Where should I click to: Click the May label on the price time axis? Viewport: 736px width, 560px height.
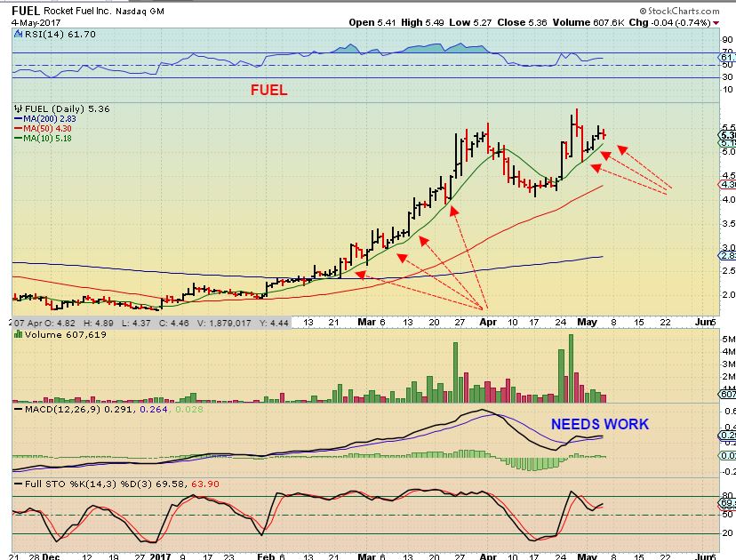(x=587, y=322)
